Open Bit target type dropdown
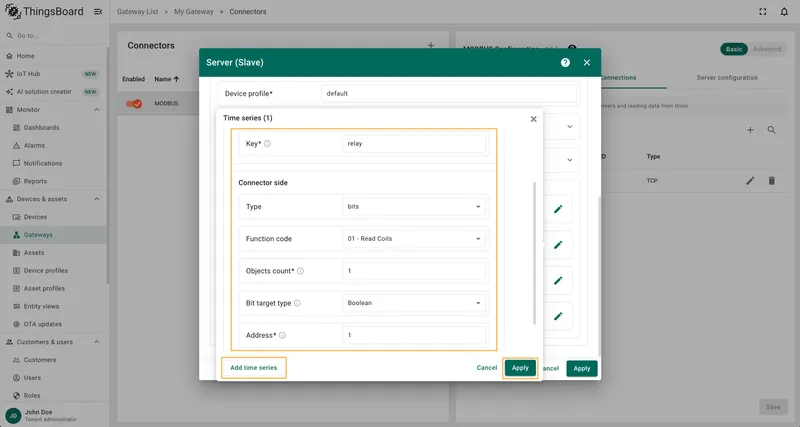800x427 pixels. 414,303
